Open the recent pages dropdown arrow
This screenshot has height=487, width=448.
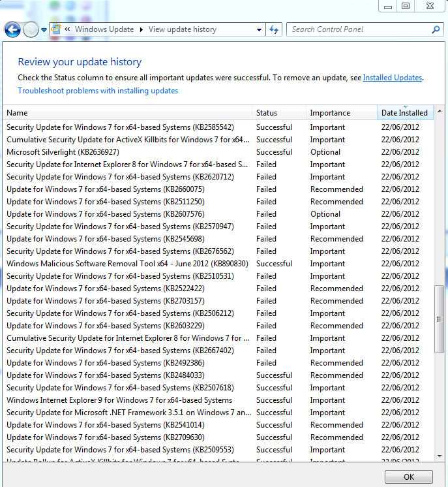pyautogui.click(x=44, y=30)
